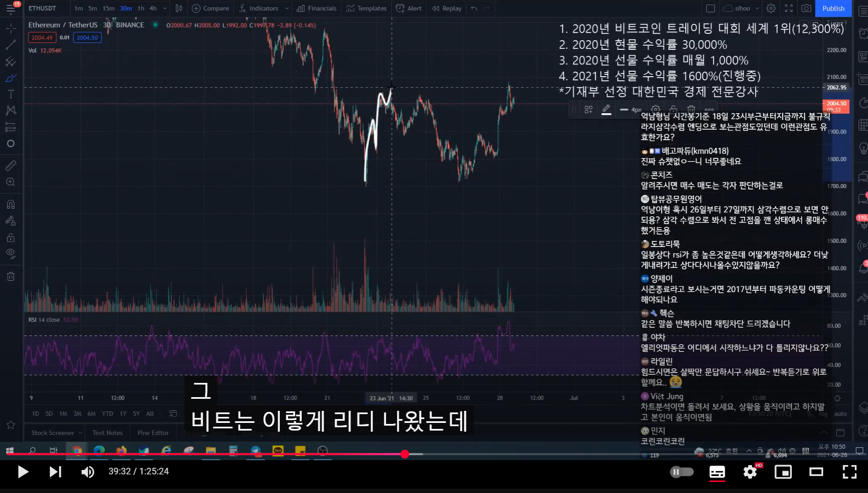Click the star favorites toolbar icon

pyautogui.click(x=10, y=425)
